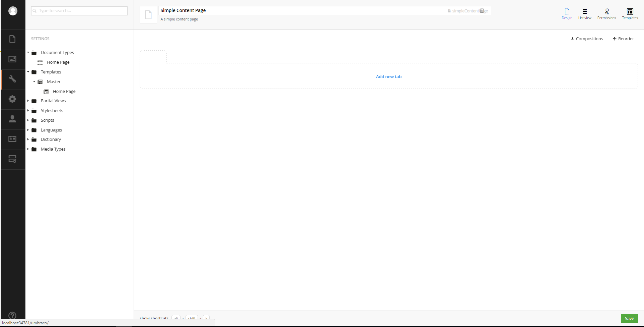Click the Dictionary folder icon
The image size is (644, 327).
tap(34, 140)
